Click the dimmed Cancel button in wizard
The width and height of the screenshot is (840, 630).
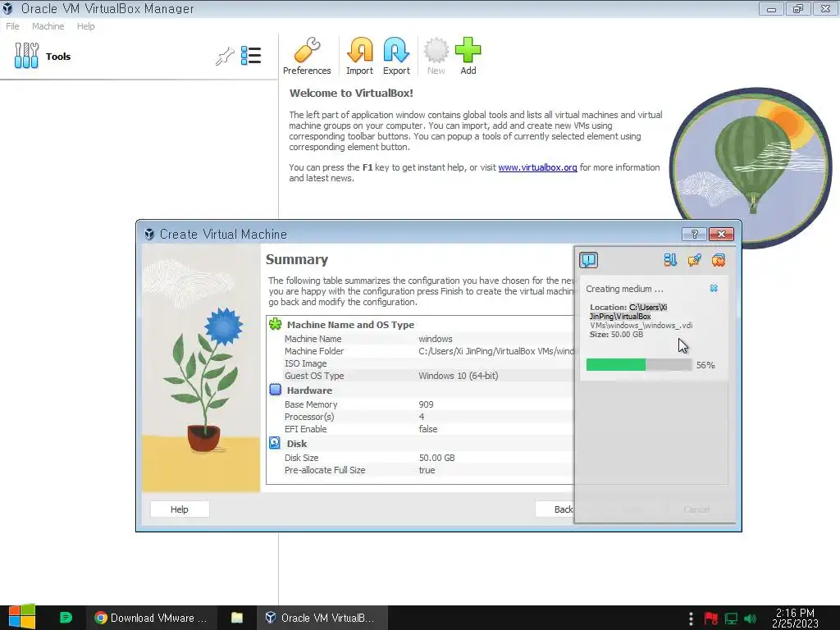point(696,509)
